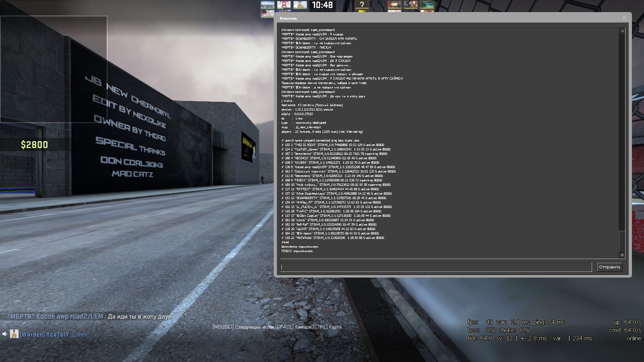Click the avatar between South Park and forest
The height and width of the screenshot is (362, 644).
coord(411,5)
